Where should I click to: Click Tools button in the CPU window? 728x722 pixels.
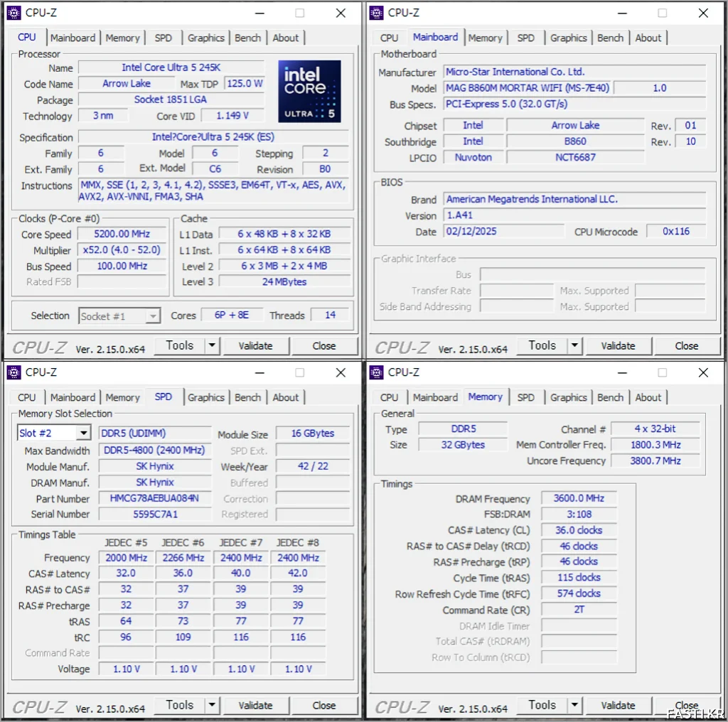(x=180, y=345)
